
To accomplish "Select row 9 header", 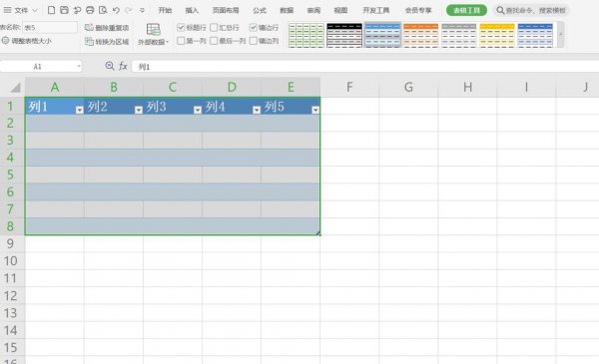I will (11, 243).
